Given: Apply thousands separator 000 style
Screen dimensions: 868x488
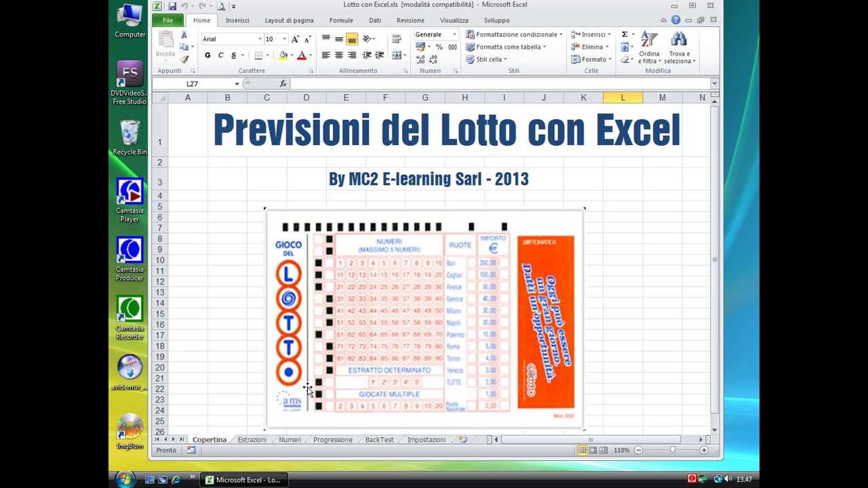Looking at the screenshot, I should pyautogui.click(x=452, y=47).
